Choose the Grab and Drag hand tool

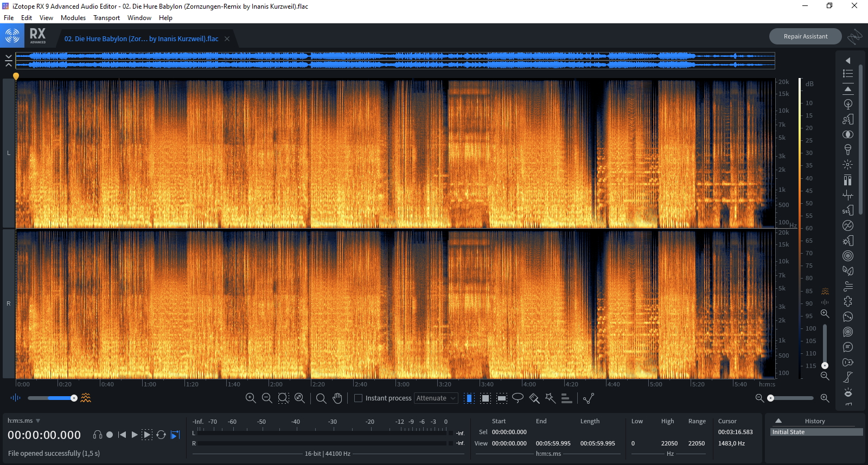[337, 398]
